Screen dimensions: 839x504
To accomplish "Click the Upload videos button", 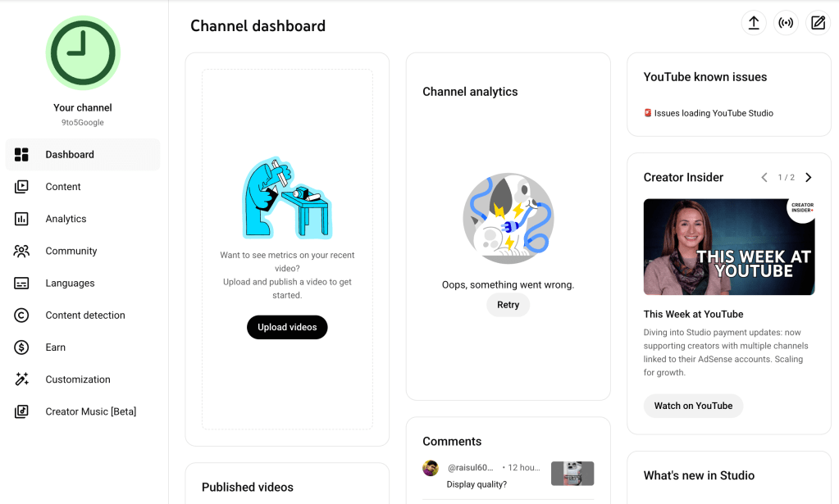I will pyautogui.click(x=287, y=326).
